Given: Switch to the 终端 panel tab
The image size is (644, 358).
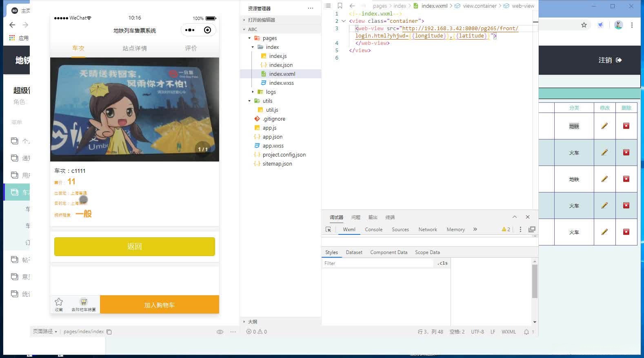Looking at the screenshot, I should click(x=390, y=217).
